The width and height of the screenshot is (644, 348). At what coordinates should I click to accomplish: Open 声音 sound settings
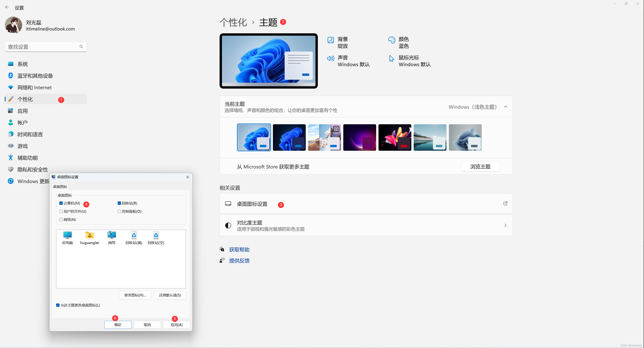coord(348,61)
